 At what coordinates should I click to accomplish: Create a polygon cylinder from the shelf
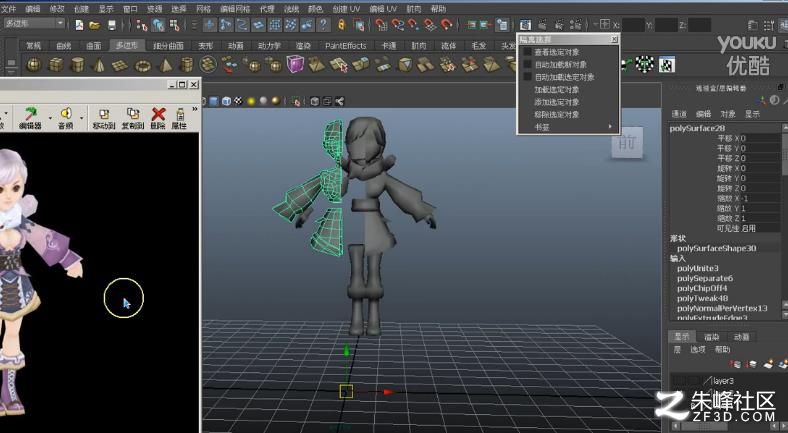point(77,65)
